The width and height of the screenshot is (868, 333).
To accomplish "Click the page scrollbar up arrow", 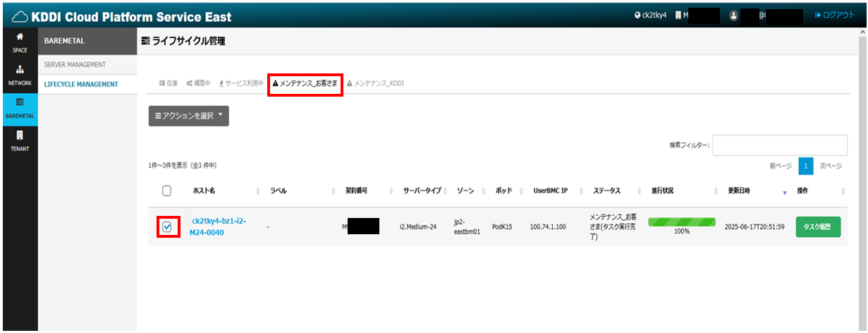I will coord(863,32).
